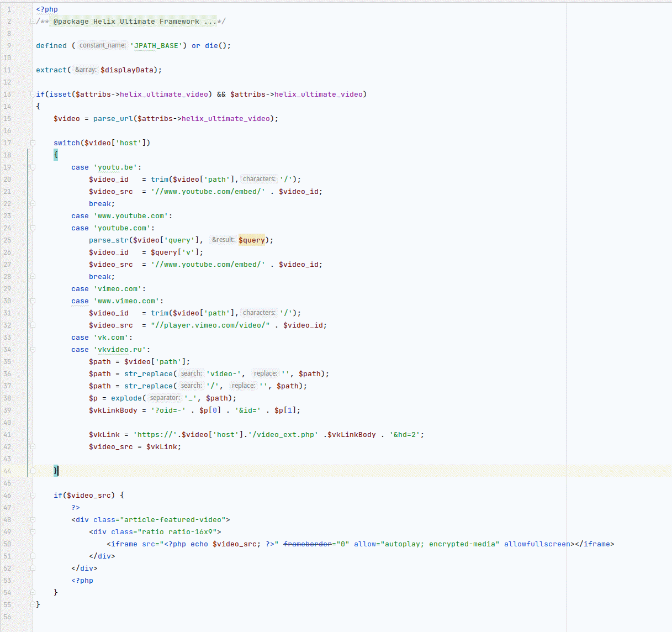Click line number 44 in the gutter
Viewport: 672px width, 632px height.
pos(7,471)
